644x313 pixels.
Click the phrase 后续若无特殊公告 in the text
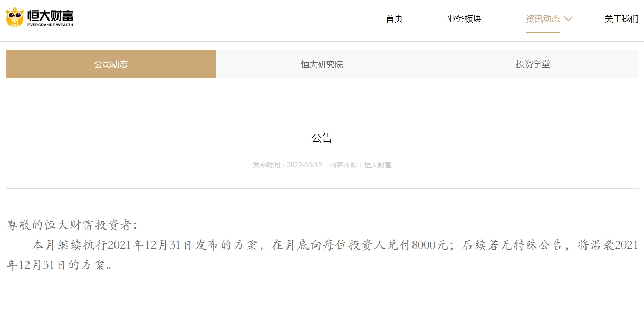click(511, 245)
